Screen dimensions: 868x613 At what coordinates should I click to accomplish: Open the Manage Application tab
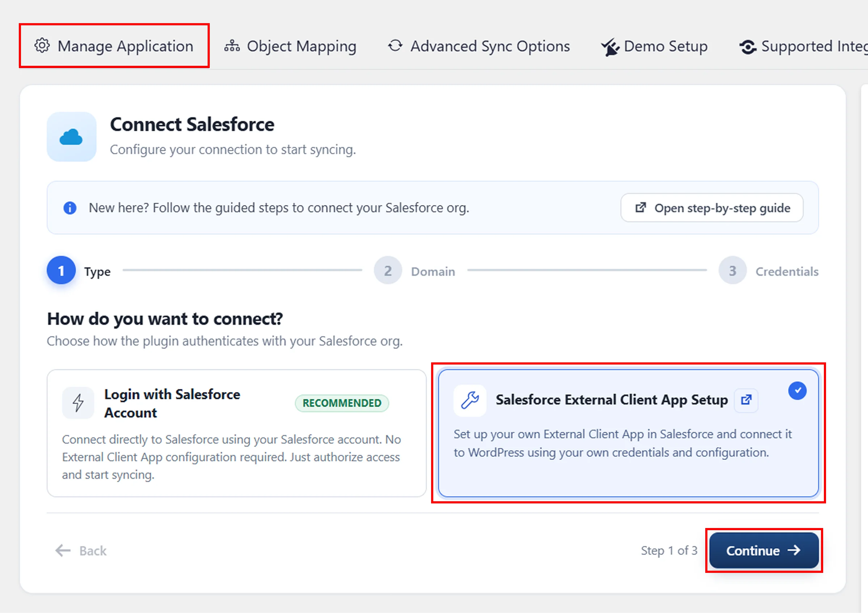click(114, 46)
